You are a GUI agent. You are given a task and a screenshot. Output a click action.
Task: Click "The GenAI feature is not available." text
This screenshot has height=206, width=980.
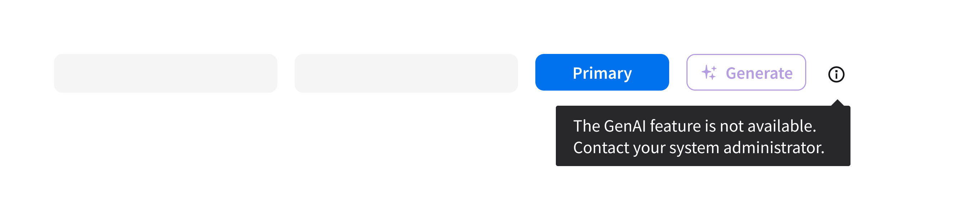pyautogui.click(x=694, y=126)
